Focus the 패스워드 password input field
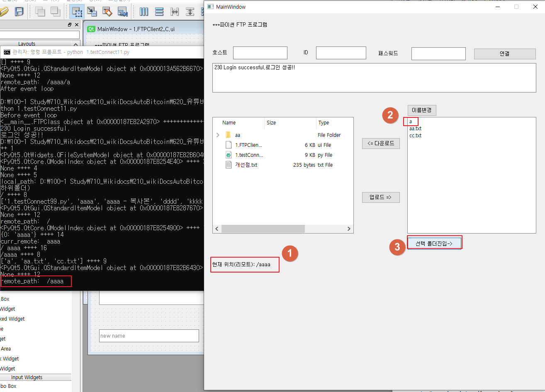This screenshot has height=392, width=545. coord(438,54)
